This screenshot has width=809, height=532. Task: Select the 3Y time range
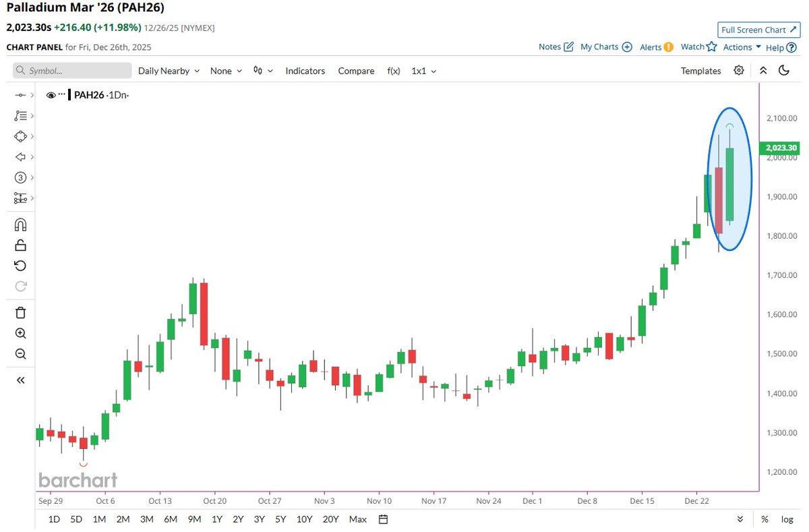tap(259, 519)
